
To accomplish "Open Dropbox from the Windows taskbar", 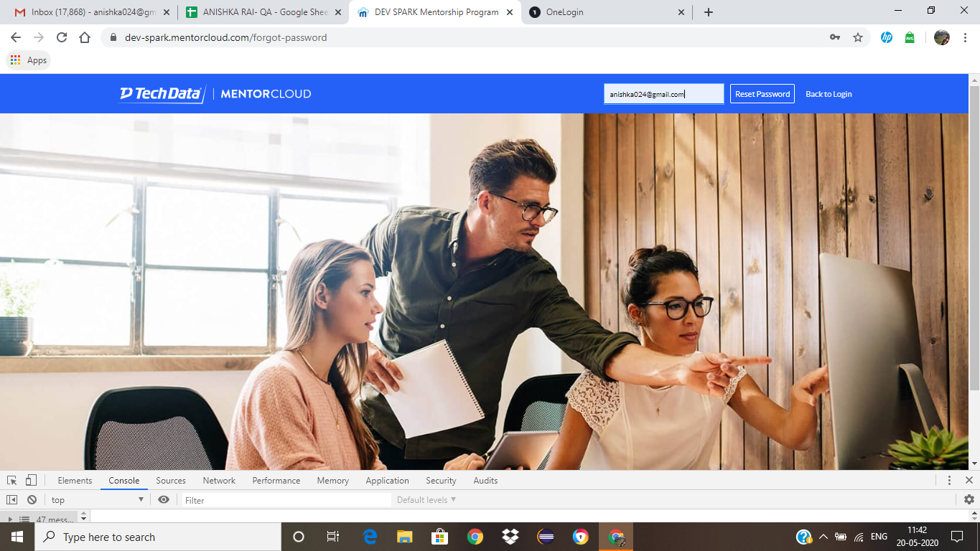I will coord(510,537).
